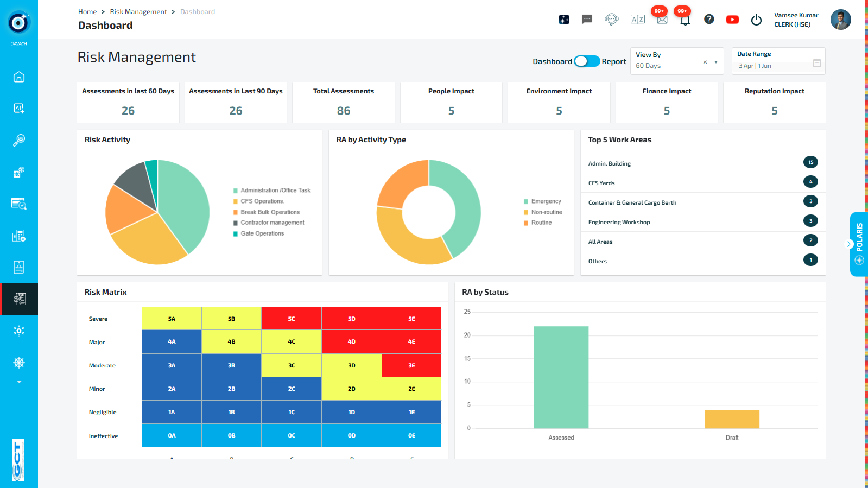Open the AI assistant sidebar icon

(x=19, y=109)
